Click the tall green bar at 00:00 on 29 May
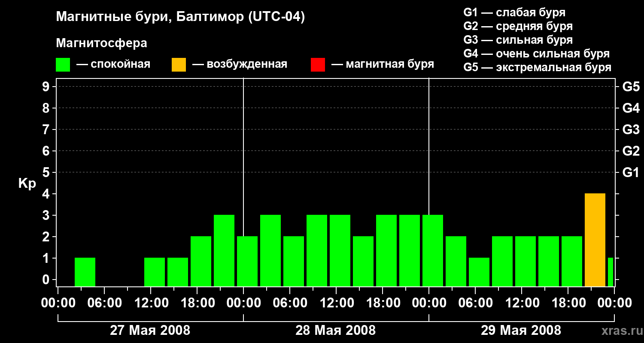The height and width of the screenshot is (343, 644). [433, 250]
